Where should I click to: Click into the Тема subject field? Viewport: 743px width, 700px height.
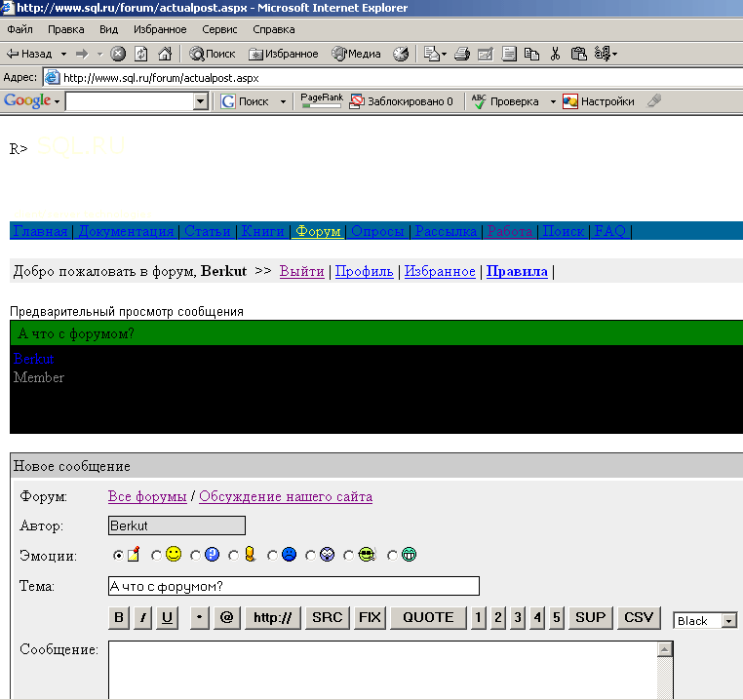(x=293, y=586)
